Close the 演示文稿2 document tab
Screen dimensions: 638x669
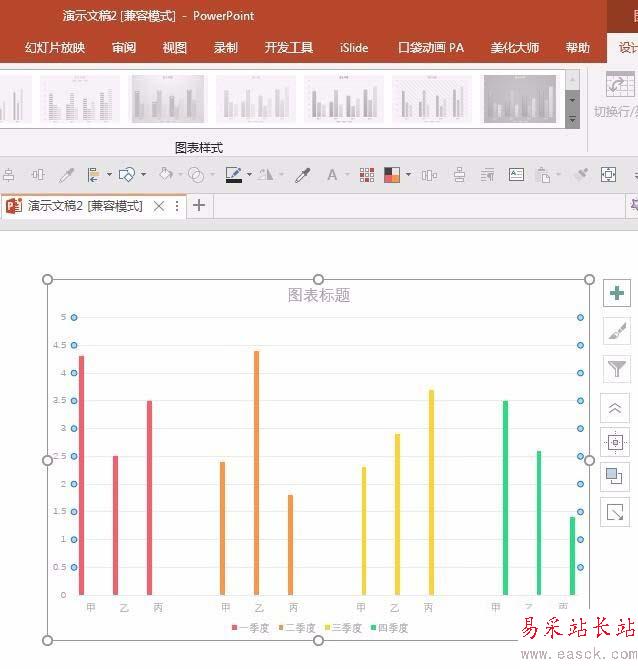point(159,207)
